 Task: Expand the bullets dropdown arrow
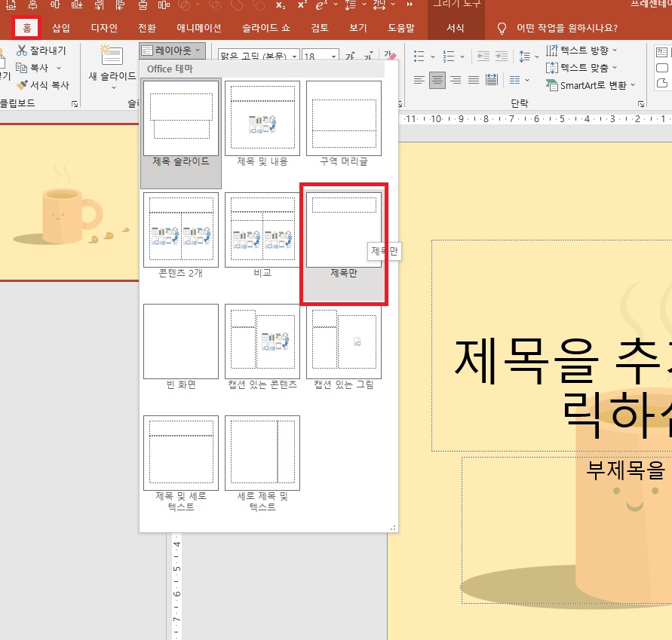coord(432,57)
